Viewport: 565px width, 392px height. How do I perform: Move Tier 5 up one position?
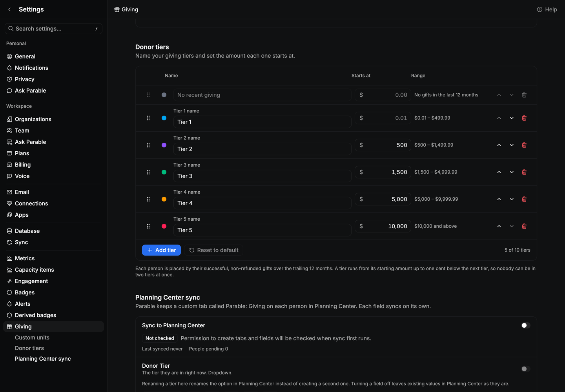point(499,226)
